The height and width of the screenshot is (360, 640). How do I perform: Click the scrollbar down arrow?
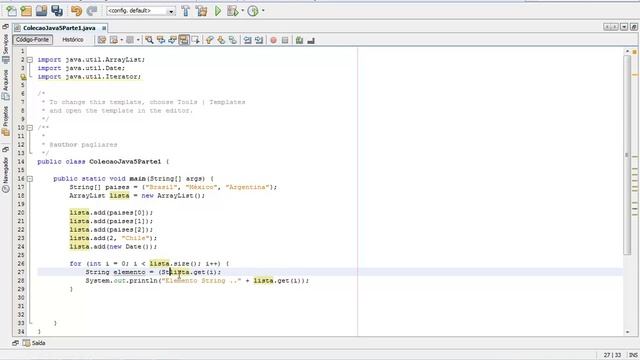coord(627,332)
